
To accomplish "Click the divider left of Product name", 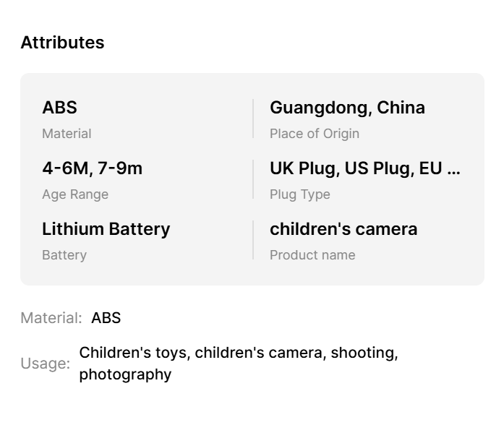I will click(253, 240).
